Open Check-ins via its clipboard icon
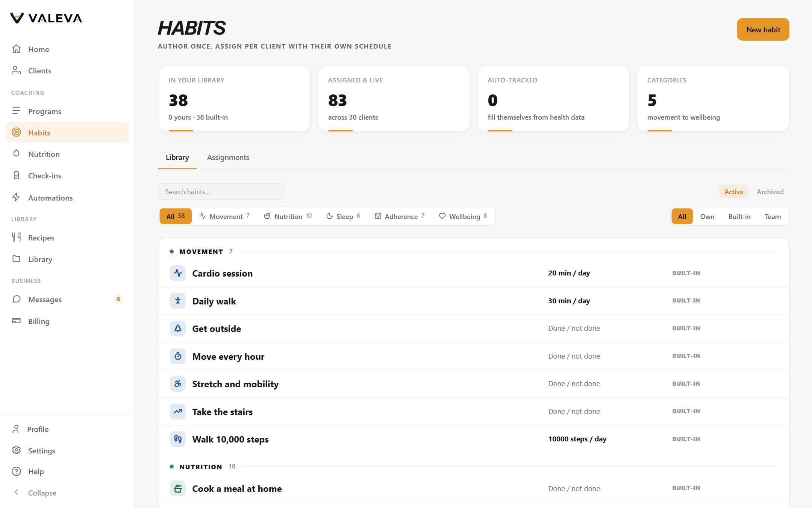812x508 pixels. click(x=16, y=175)
